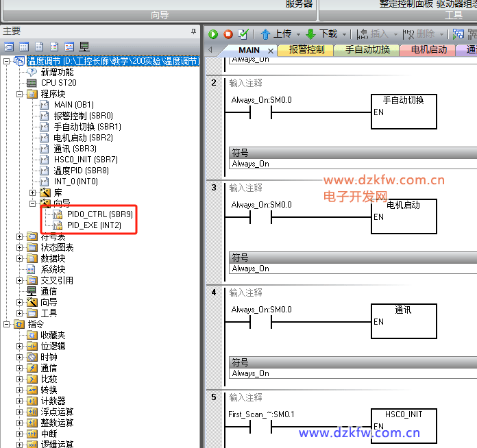Click the Compile icon in editor toolbar
Screen dimensions: 477x448
point(243,34)
